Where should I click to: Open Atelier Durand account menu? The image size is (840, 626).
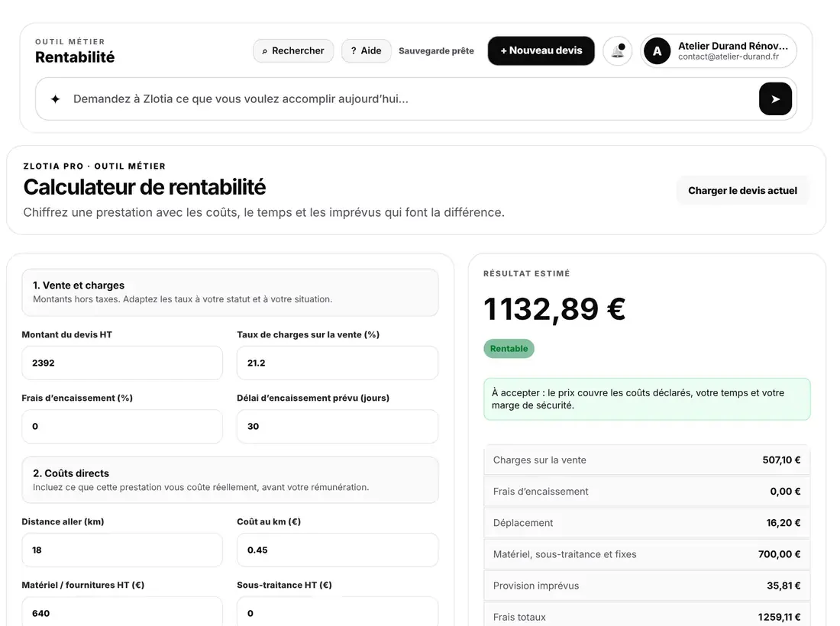point(719,51)
